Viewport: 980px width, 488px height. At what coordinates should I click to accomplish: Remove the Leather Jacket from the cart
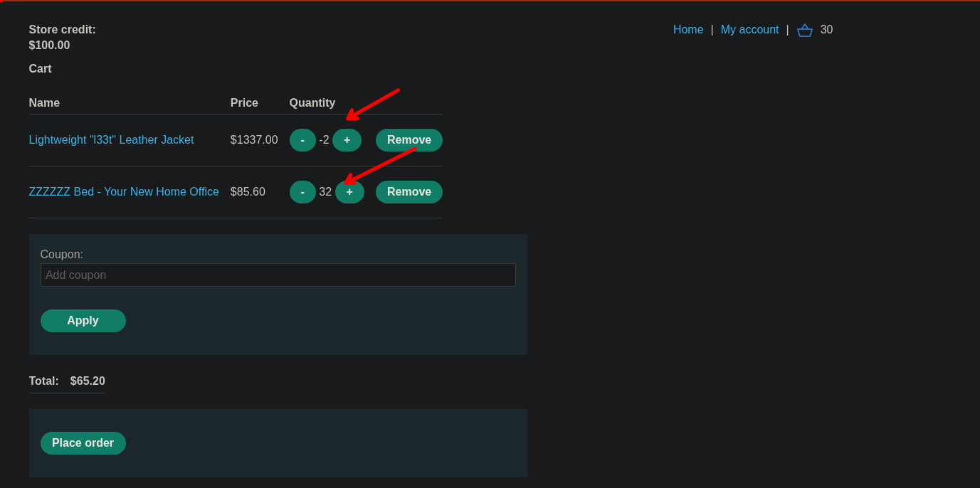tap(409, 140)
